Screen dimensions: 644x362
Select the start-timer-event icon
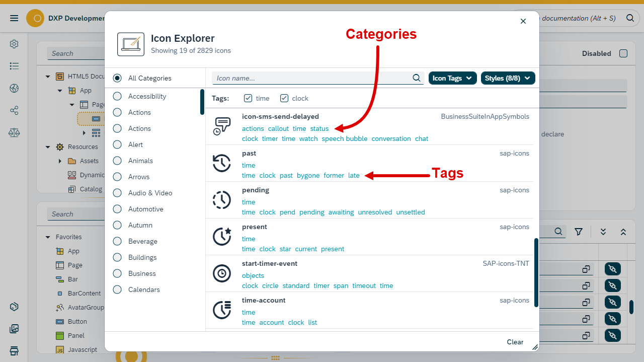[222, 273]
